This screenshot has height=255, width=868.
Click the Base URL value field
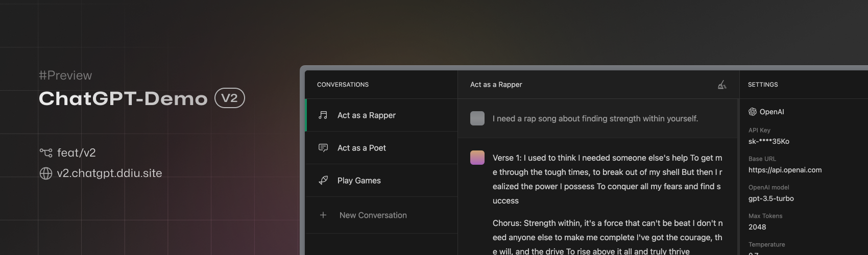coord(785,170)
